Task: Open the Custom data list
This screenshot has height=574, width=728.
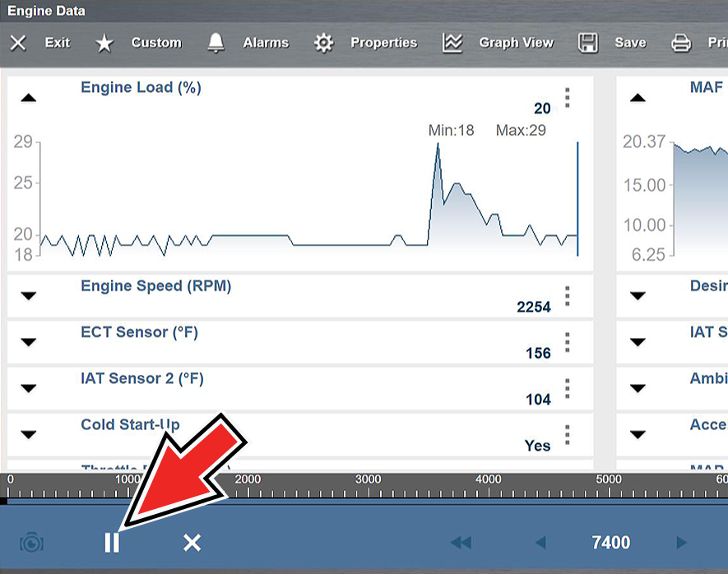Action: point(139,43)
